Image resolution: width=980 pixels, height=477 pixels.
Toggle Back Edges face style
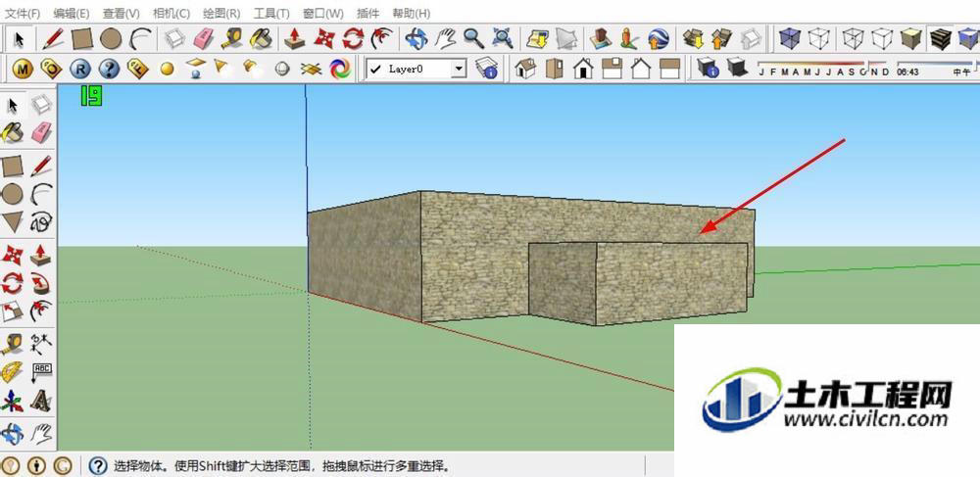tap(818, 39)
